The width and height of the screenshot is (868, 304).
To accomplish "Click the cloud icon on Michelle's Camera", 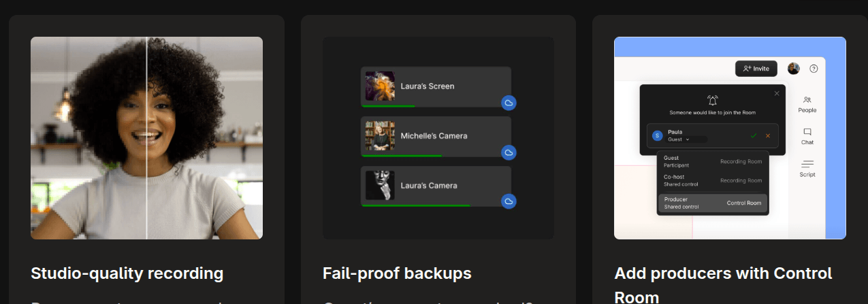I will [x=509, y=152].
